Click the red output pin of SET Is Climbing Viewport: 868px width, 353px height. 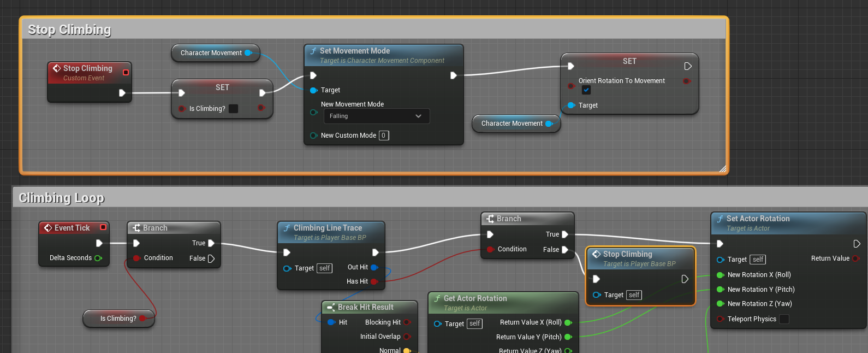click(261, 108)
